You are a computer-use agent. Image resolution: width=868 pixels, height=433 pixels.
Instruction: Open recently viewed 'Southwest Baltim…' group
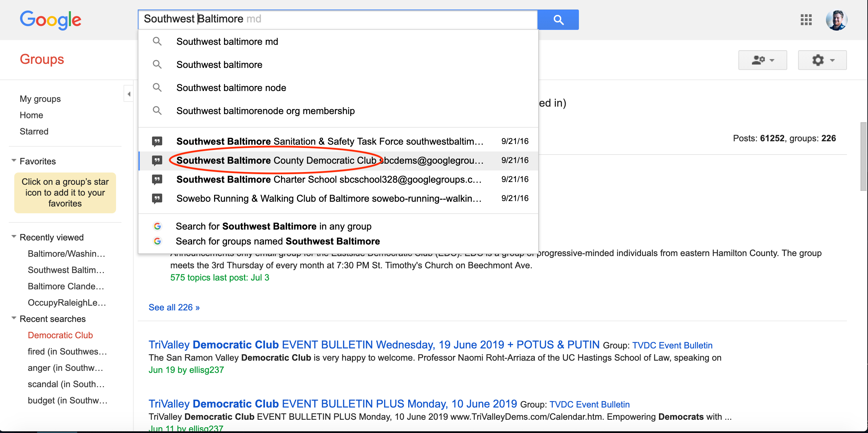66,270
